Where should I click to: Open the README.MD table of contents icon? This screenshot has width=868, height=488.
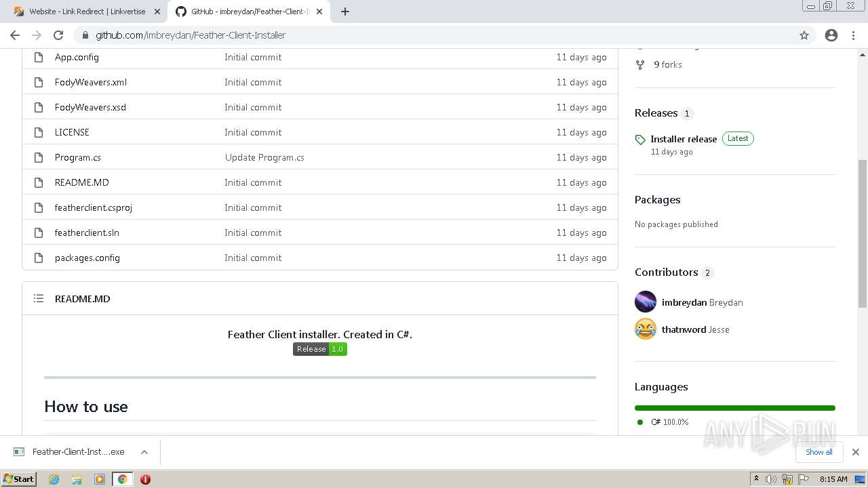39,298
